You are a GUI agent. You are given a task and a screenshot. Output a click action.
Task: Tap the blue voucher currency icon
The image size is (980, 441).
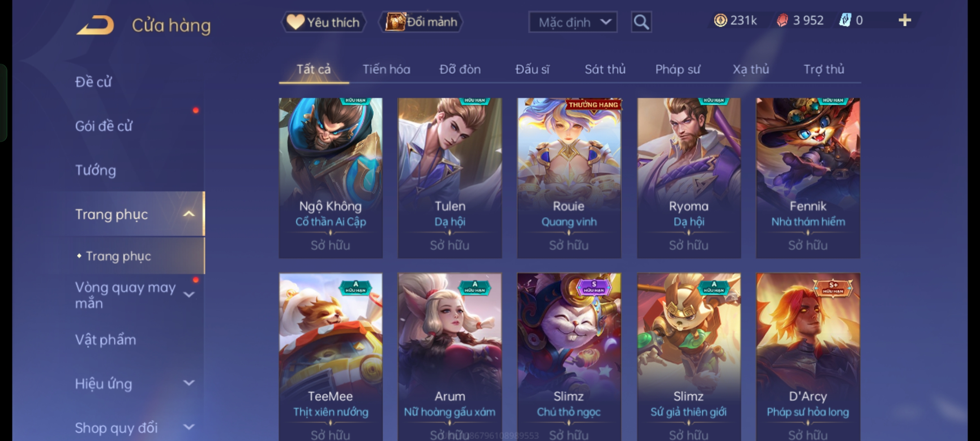point(845,20)
